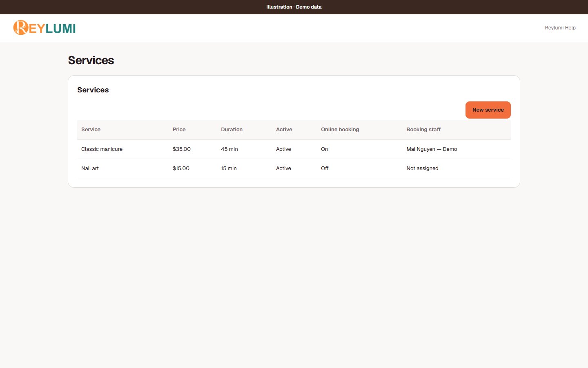Click the $15.00 price cell
Viewport: 588px width, 368px height.
pos(181,168)
